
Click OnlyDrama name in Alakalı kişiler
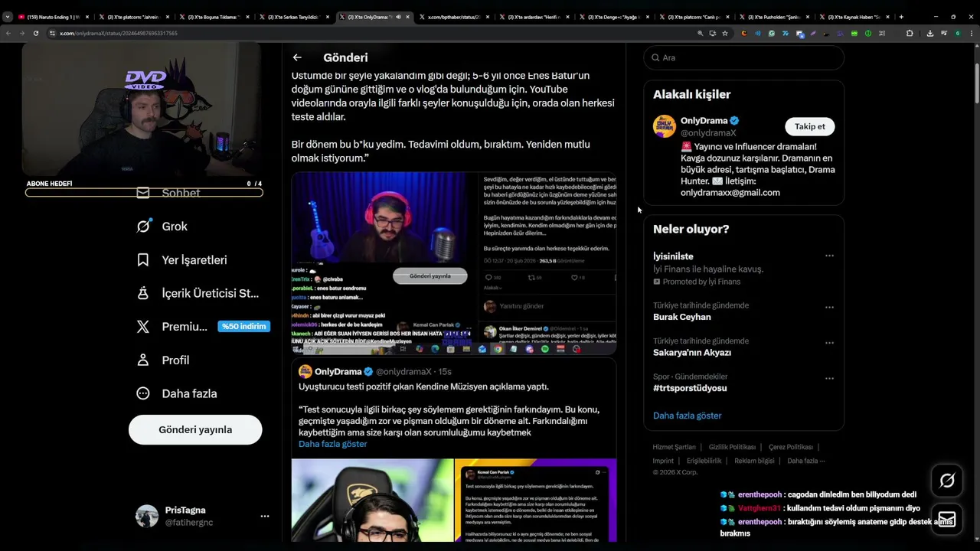point(704,121)
